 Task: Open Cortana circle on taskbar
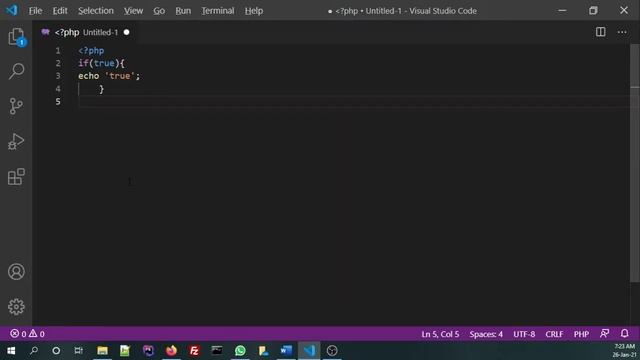point(56,351)
